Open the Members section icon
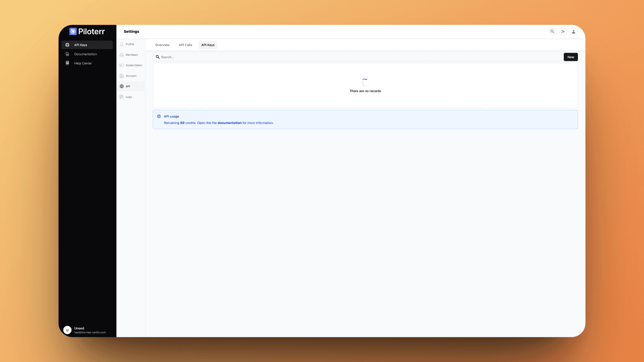This screenshot has width=644, height=362. pyautogui.click(x=122, y=55)
